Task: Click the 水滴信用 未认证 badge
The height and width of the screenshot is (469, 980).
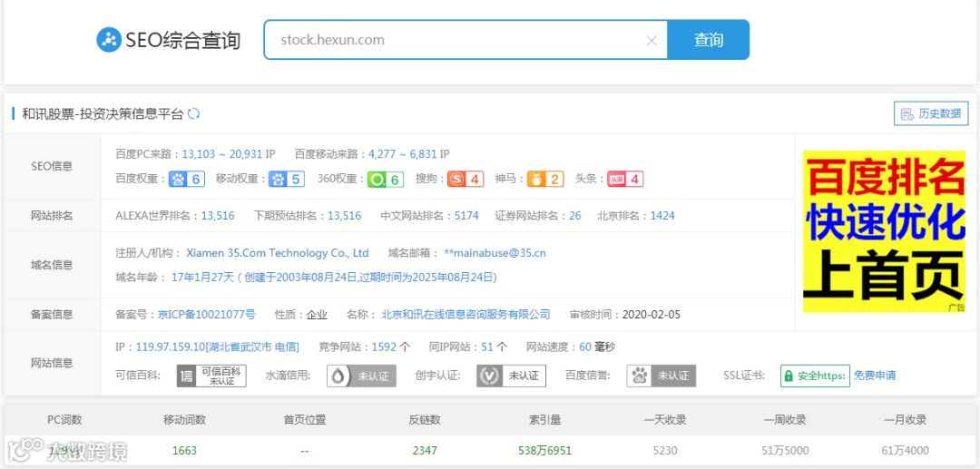Action: (361, 376)
